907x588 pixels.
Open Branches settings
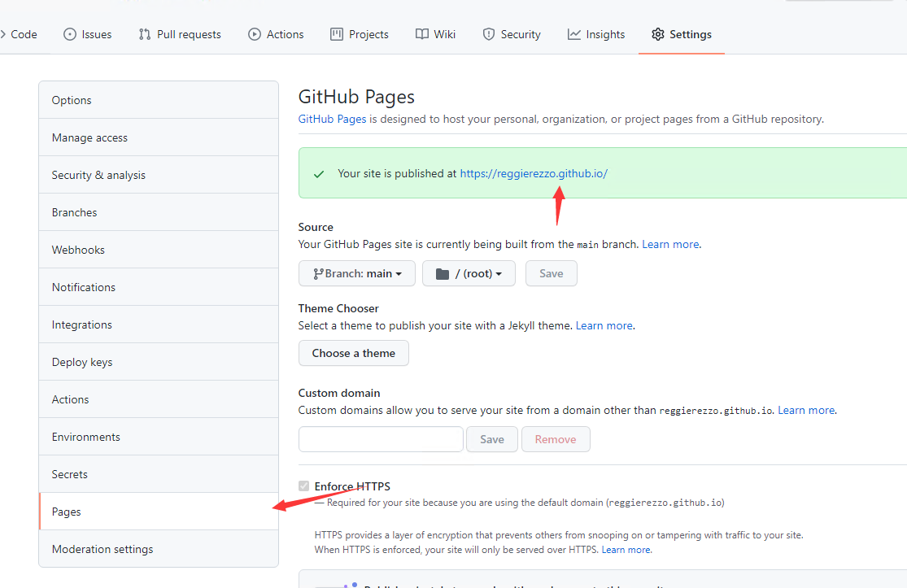(x=159, y=212)
